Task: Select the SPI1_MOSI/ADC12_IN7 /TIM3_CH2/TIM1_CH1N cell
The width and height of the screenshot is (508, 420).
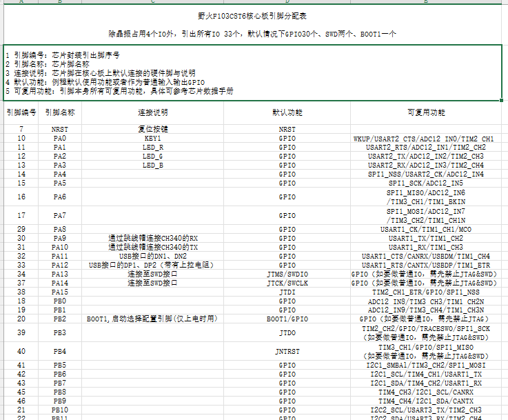Action: click(x=426, y=215)
